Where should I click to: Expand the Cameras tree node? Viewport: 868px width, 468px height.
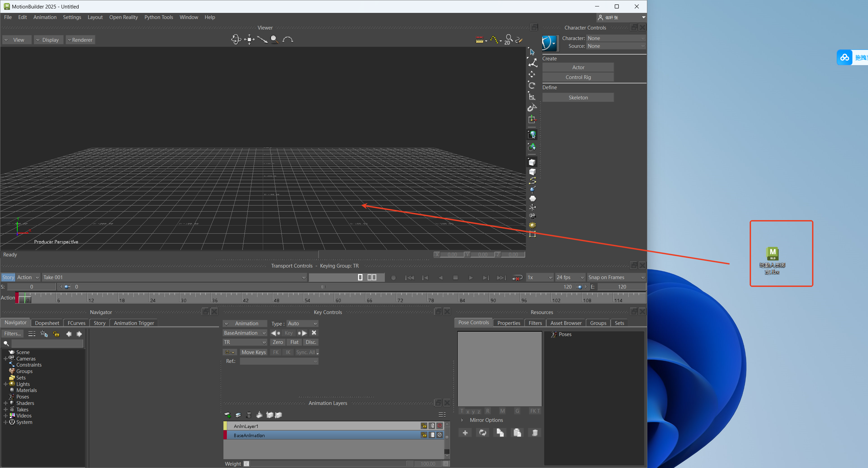[x=5, y=358]
